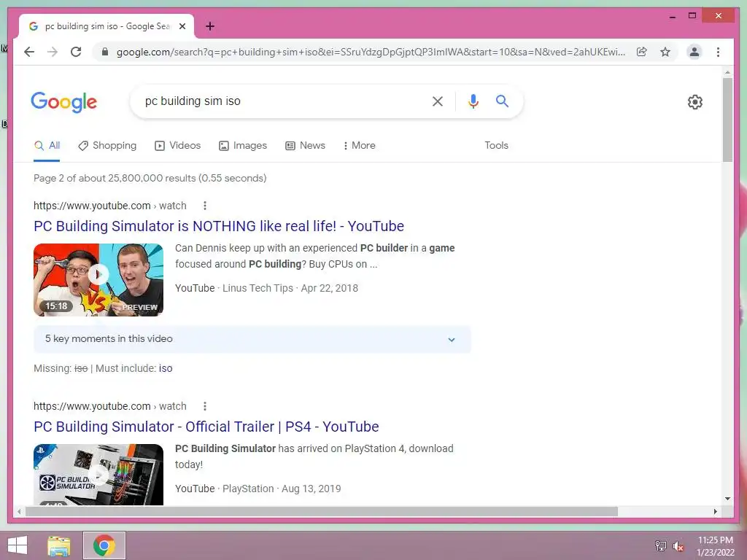Open a new tab with the plus button

209,26
